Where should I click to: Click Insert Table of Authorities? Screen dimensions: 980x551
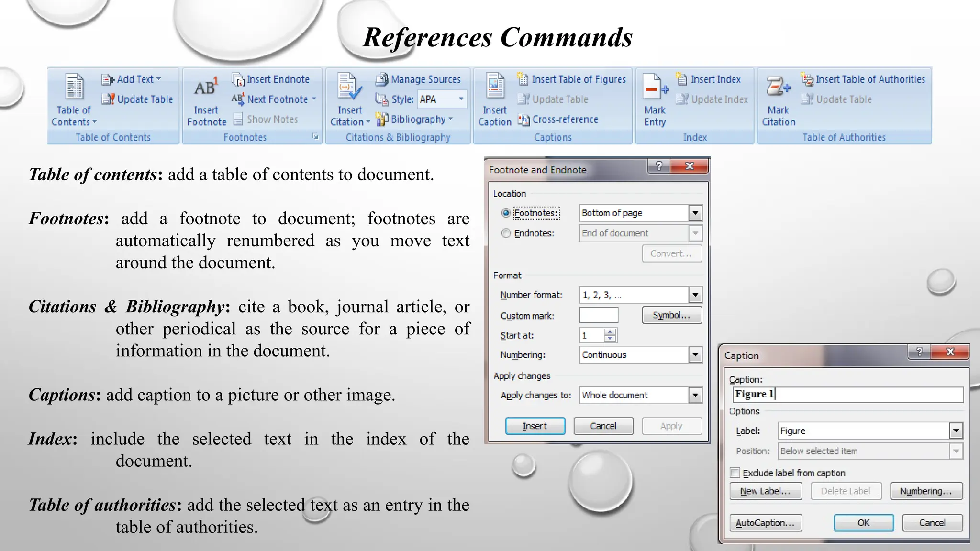click(x=863, y=79)
